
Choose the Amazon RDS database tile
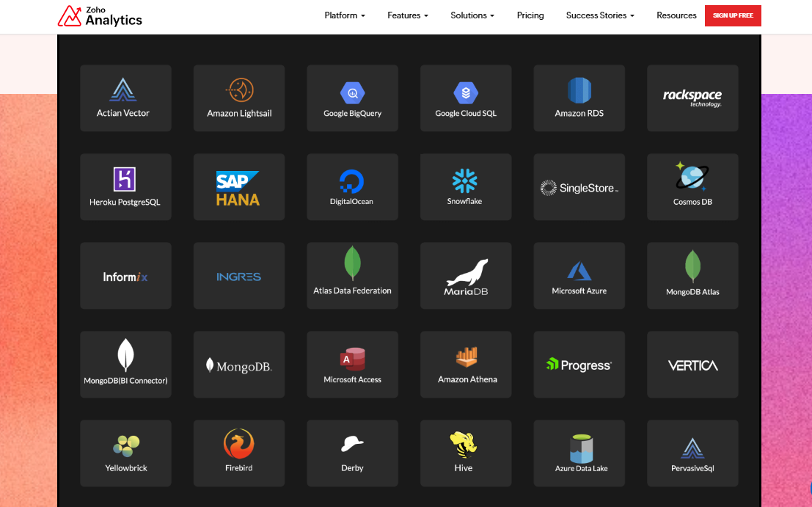(579, 98)
